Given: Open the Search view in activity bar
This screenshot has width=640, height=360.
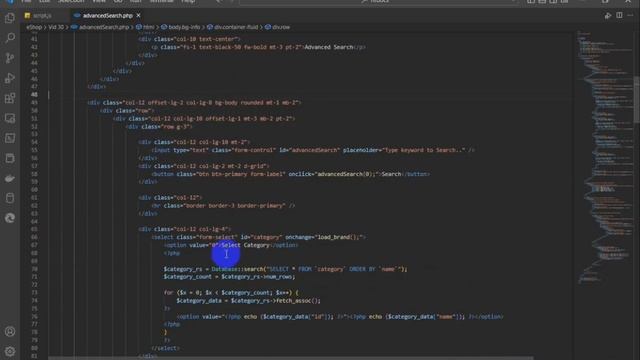Looking at the screenshot, I should coord(10,38).
